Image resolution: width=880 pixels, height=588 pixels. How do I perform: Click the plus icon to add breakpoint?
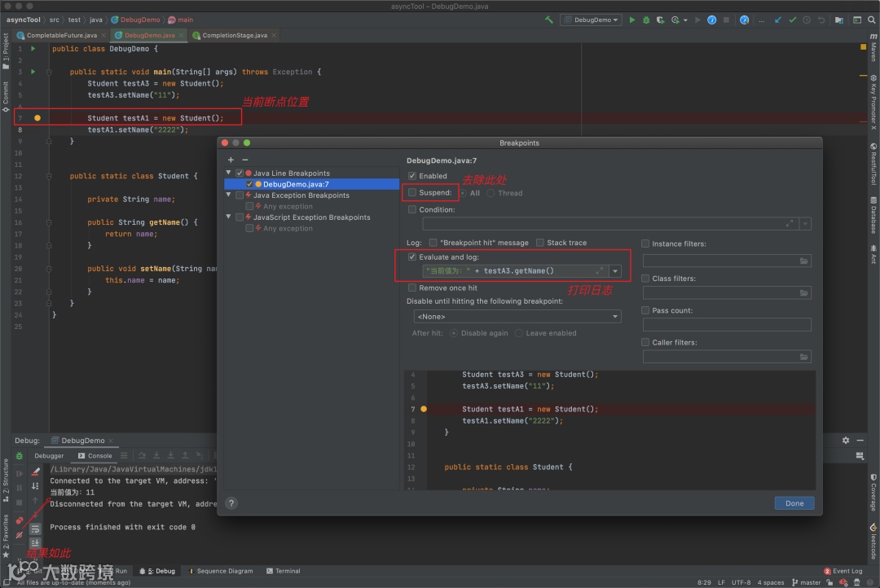[231, 160]
